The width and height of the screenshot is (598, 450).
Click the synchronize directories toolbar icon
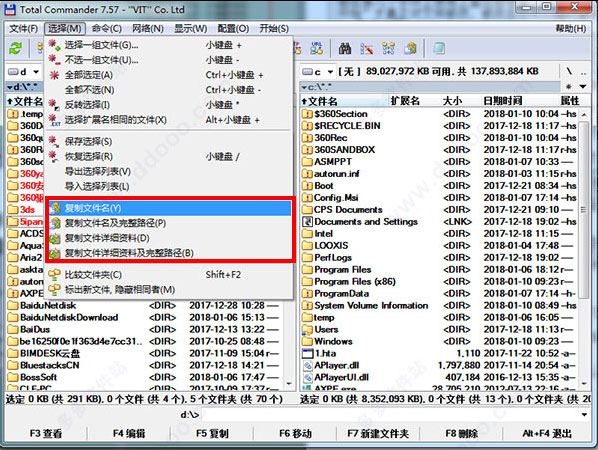click(388, 49)
